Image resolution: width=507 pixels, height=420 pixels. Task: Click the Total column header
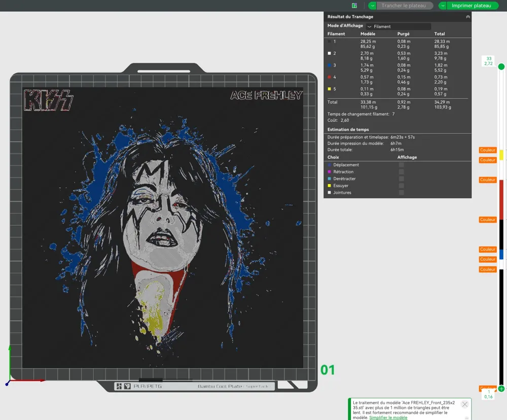point(440,33)
